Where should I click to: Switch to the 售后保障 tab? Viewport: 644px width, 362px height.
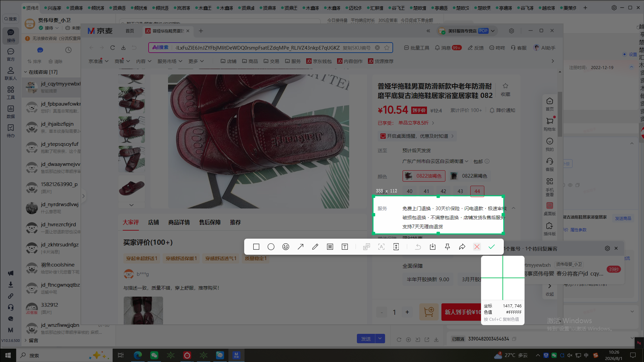[210, 223]
